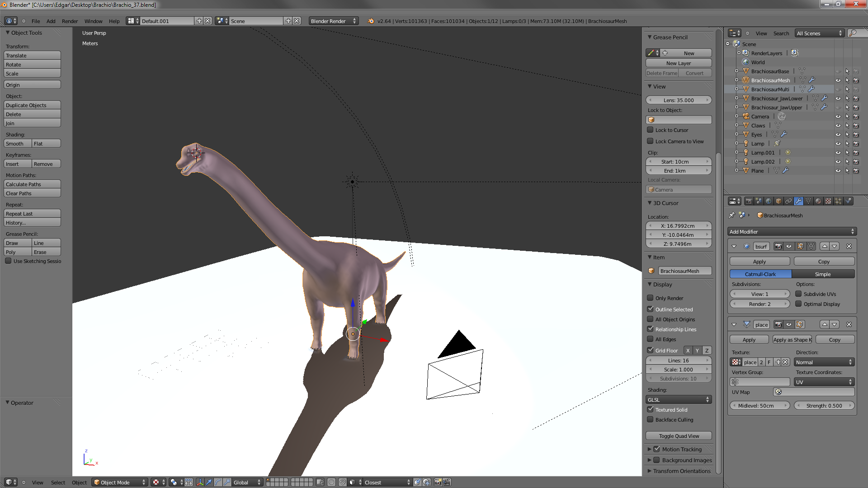
Task: Open the Blender Render engine dropdown
Action: pos(334,21)
